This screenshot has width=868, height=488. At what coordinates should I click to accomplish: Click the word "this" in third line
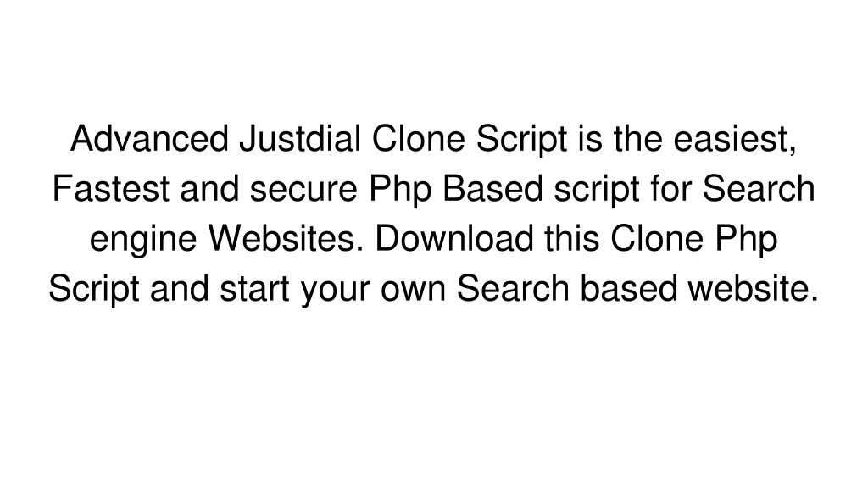(x=571, y=238)
